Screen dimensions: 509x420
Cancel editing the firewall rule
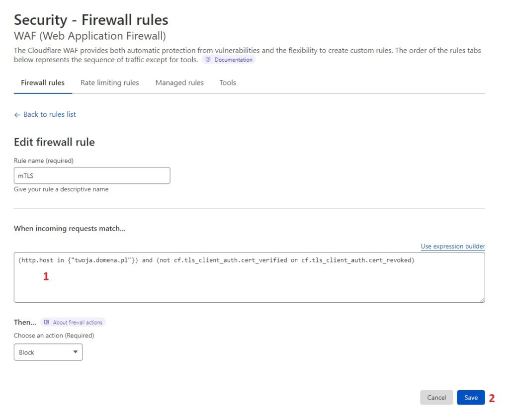436,398
